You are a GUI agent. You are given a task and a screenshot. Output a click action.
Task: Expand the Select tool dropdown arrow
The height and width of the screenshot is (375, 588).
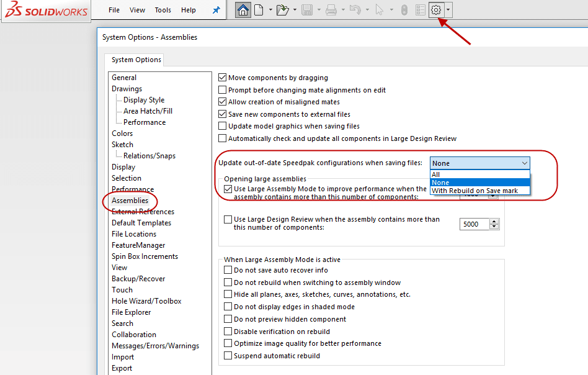391,10
